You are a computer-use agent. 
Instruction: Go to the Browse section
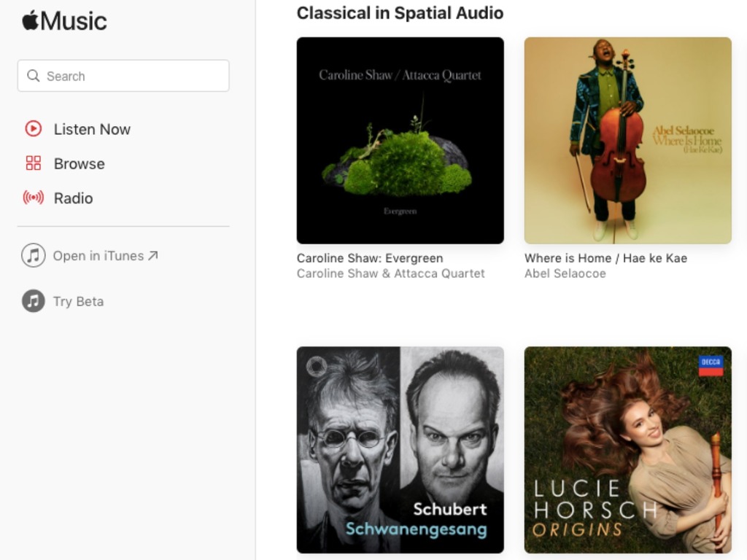[65, 163]
